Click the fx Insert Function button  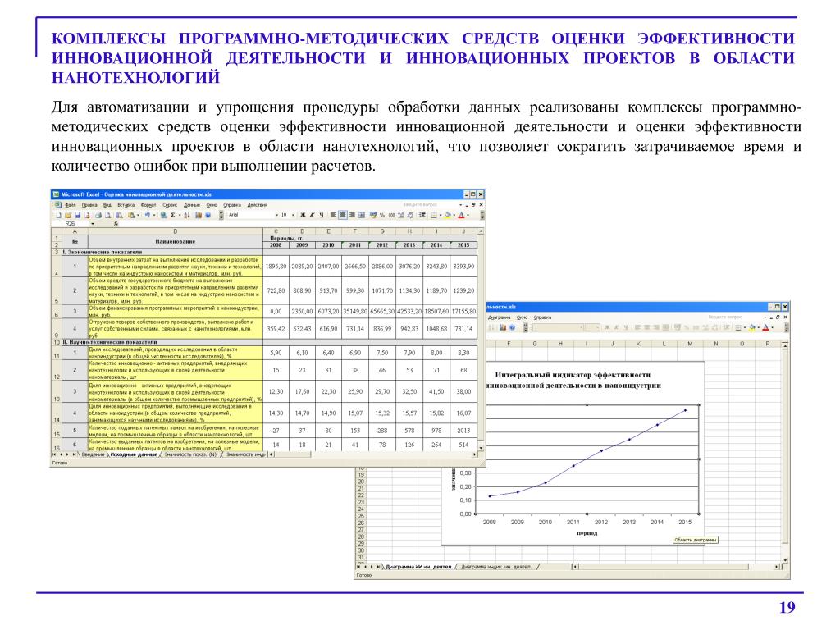tap(116, 224)
